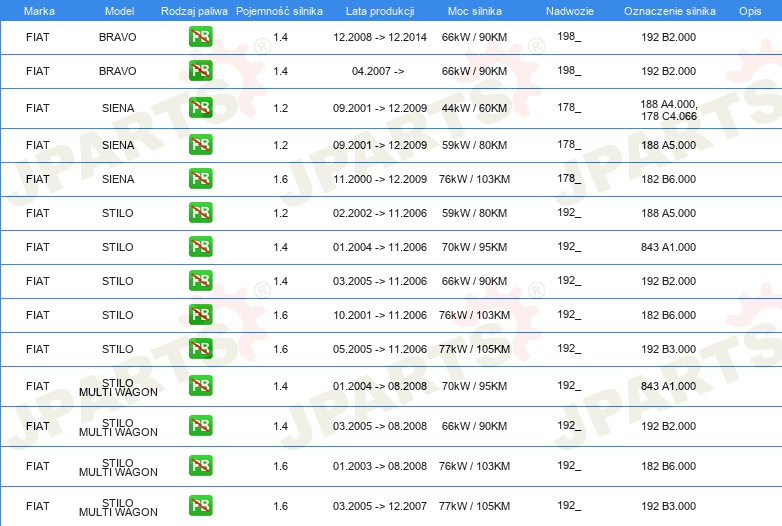
Task: Select engine code 188 A4.000, 178 C4.066
Action: coord(669,110)
